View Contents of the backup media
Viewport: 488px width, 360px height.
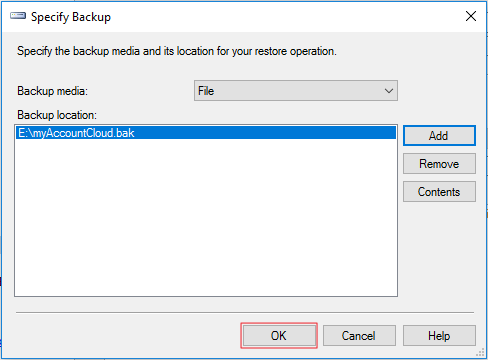(439, 192)
